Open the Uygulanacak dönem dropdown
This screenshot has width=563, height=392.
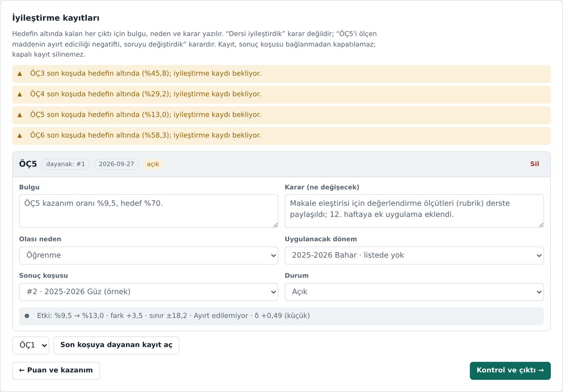[x=414, y=256]
